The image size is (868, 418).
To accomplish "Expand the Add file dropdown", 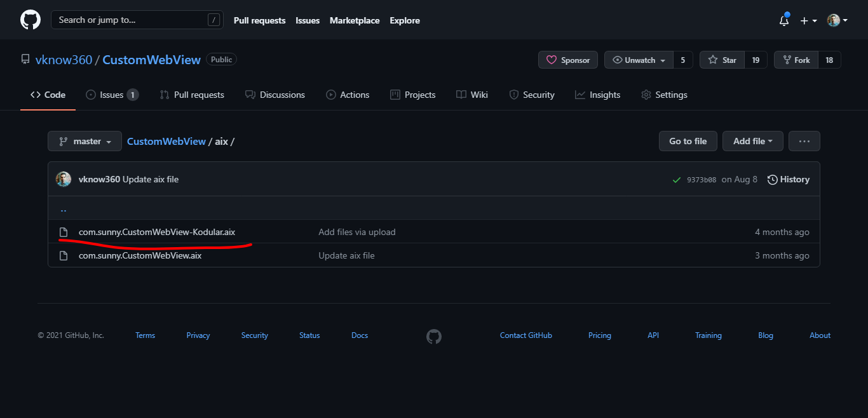I will click(753, 141).
